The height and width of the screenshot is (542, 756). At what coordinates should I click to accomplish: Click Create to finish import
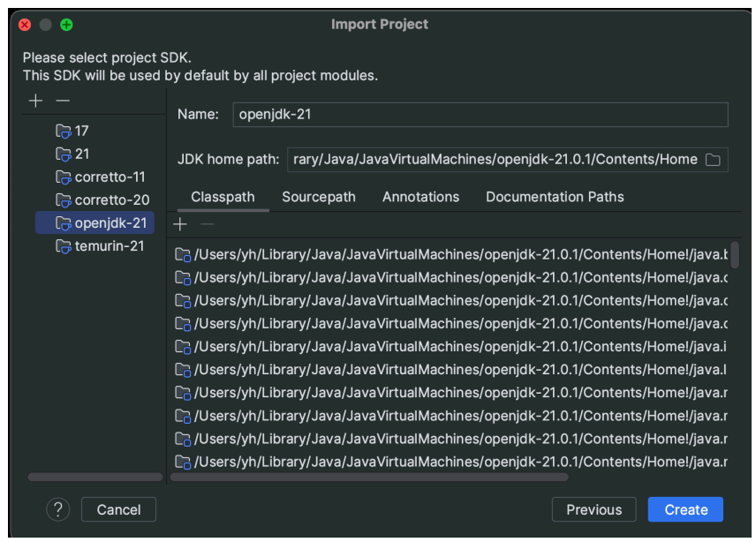tap(685, 509)
